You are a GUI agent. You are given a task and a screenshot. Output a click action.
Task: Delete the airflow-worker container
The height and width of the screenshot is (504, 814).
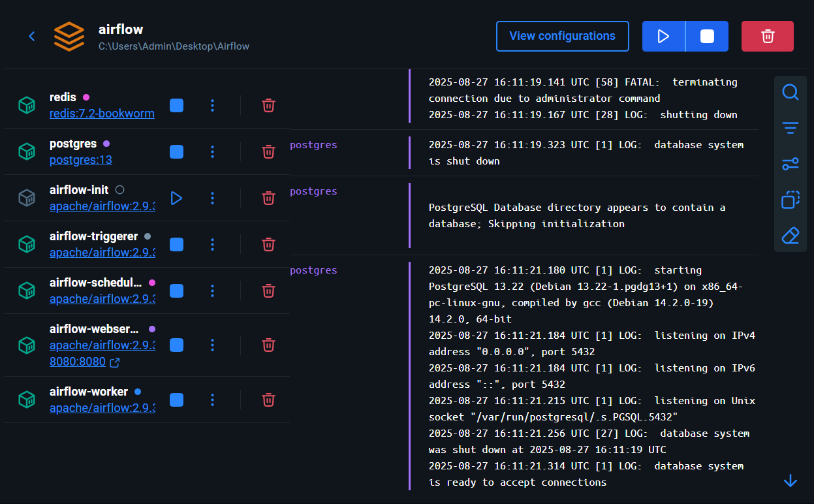[x=268, y=400]
